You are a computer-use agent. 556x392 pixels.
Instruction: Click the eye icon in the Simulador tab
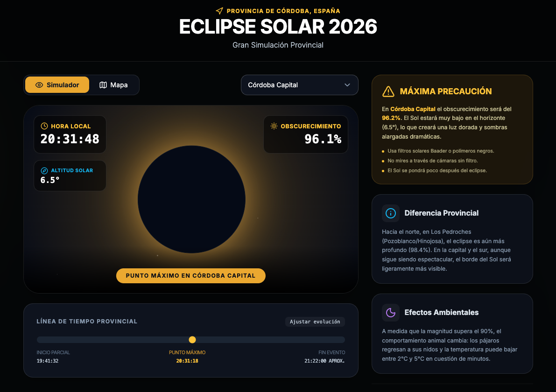coord(39,85)
